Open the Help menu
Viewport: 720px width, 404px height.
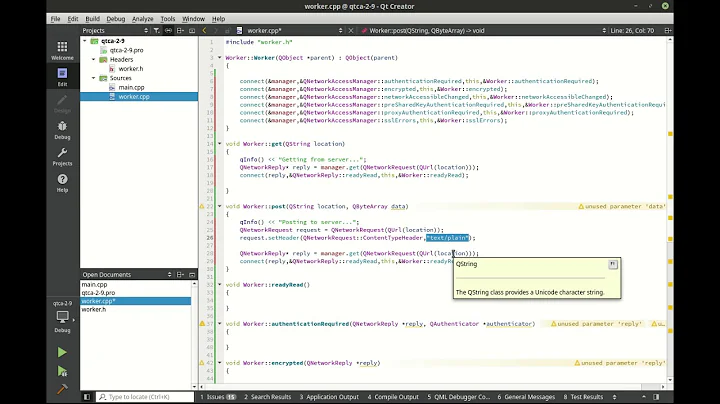pyautogui.click(x=219, y=19)
